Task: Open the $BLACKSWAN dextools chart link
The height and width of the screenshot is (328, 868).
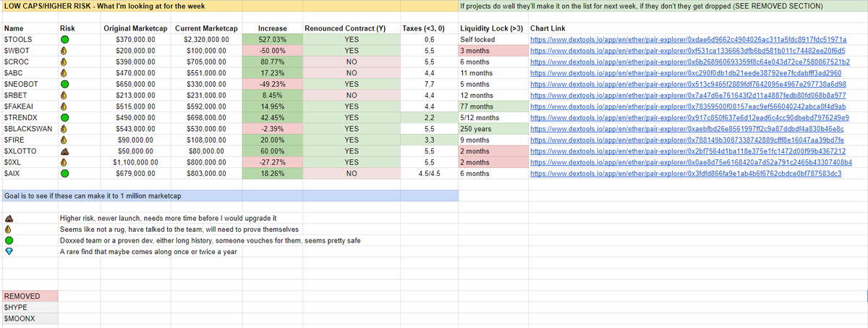Action: pos(686,129)
